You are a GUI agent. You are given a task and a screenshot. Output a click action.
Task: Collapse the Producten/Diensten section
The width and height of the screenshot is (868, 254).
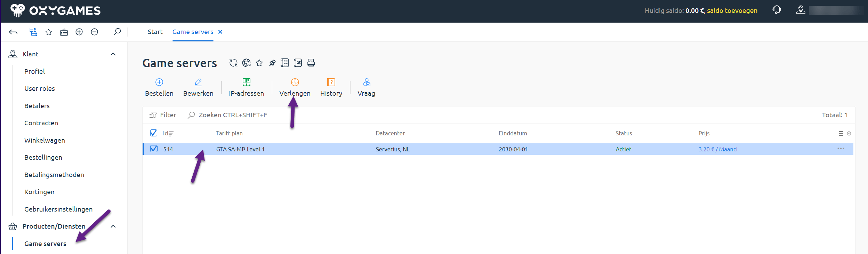pos(113,227)
